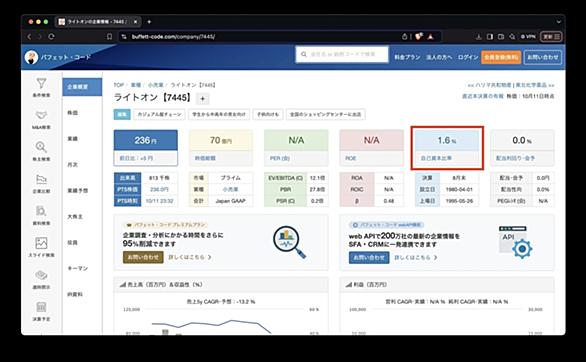Image resolution: width=586 pixels, height=362 pixels.
Task: Click TOP in the breadcrumb
Action: click(x=119, y=85)
